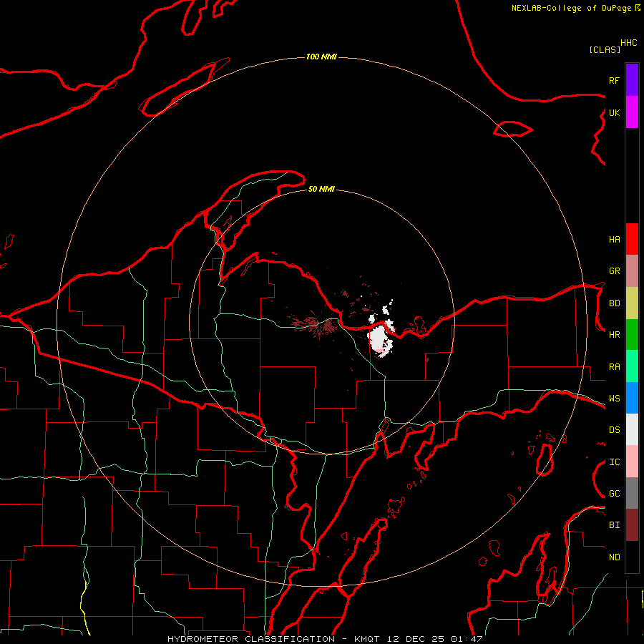Click the RA legend label
The height and width of the screenshot is (644, 644).
(614, 367)
